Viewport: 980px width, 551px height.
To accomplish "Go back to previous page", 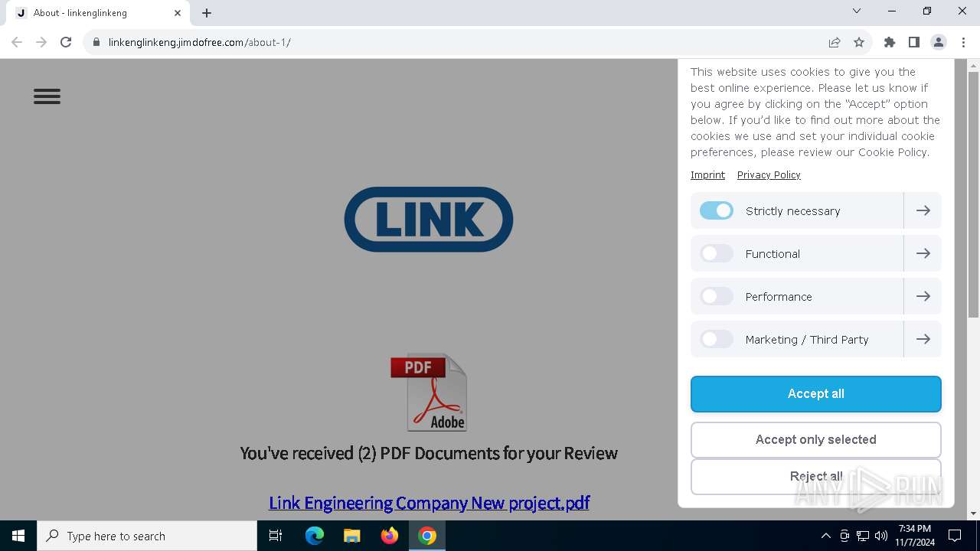I will coord(17,42).
